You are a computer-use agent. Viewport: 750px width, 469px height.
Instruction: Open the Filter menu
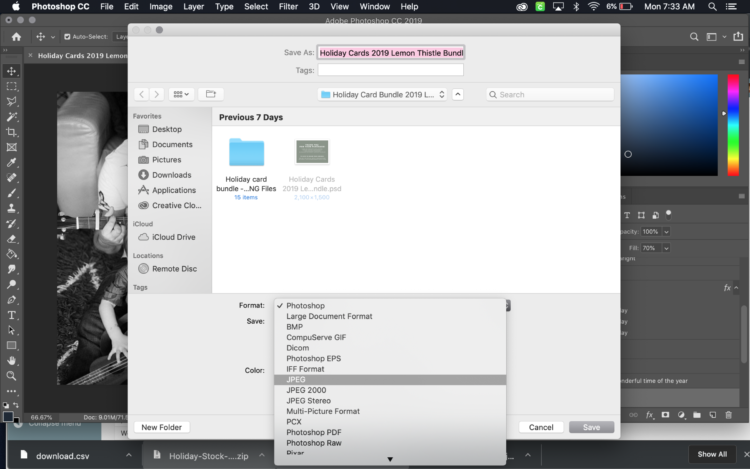(x=288, y=7)
